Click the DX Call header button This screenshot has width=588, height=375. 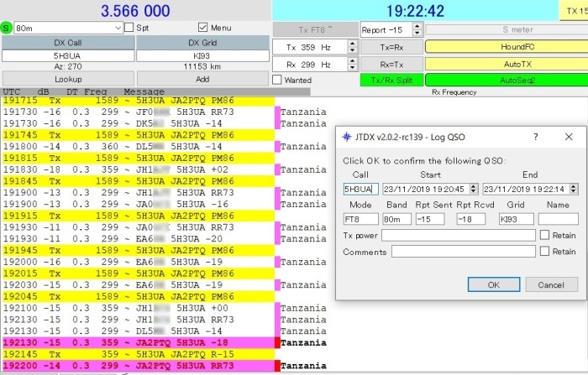pyautogui.click(x=68, y=43)
